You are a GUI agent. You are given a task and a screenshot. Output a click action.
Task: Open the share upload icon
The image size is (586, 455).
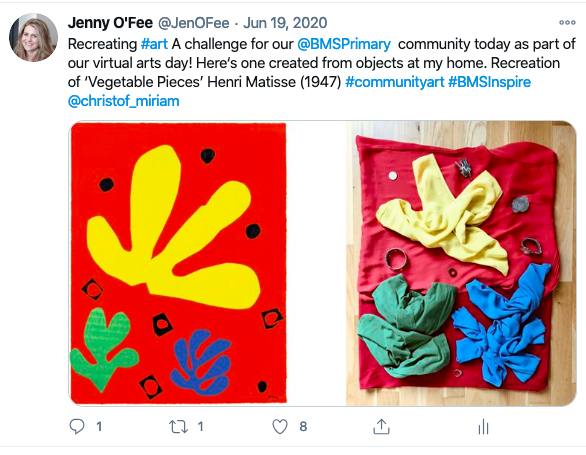381,427
